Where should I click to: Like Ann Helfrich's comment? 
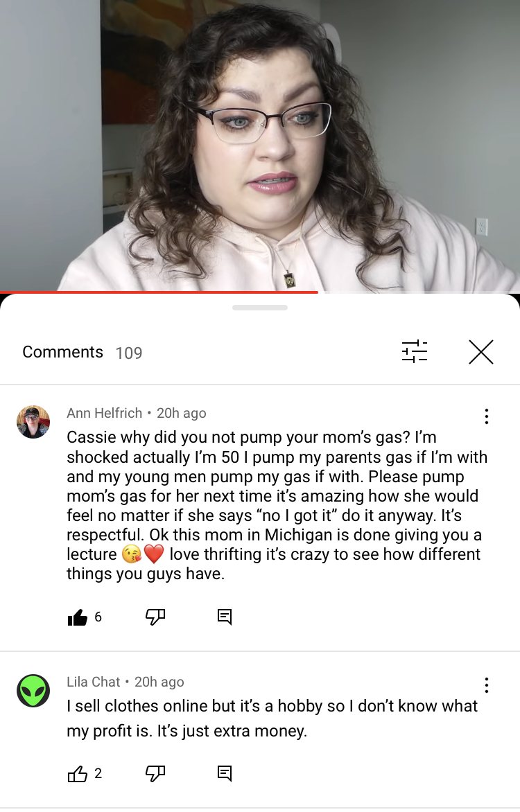[78, 617]
